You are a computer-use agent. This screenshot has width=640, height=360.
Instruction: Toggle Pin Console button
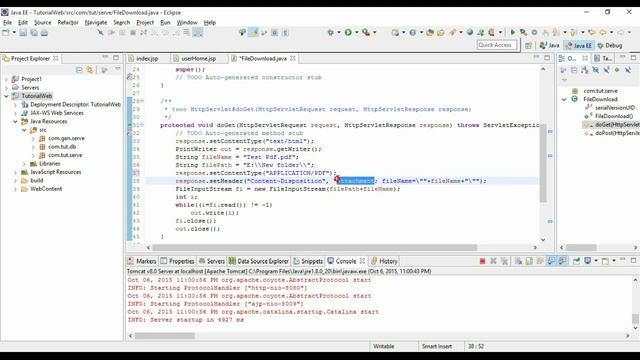[576, 261]
